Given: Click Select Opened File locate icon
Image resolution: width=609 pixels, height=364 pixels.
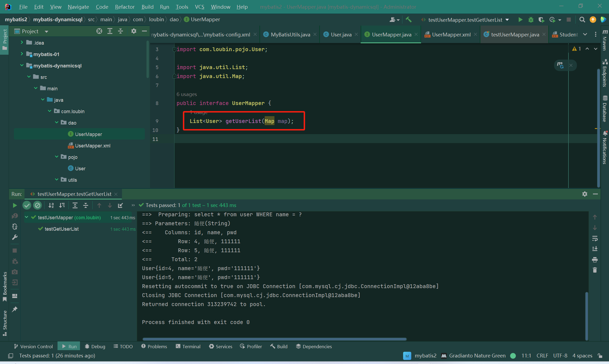Looking at the screenshot, I should (99, 31).
